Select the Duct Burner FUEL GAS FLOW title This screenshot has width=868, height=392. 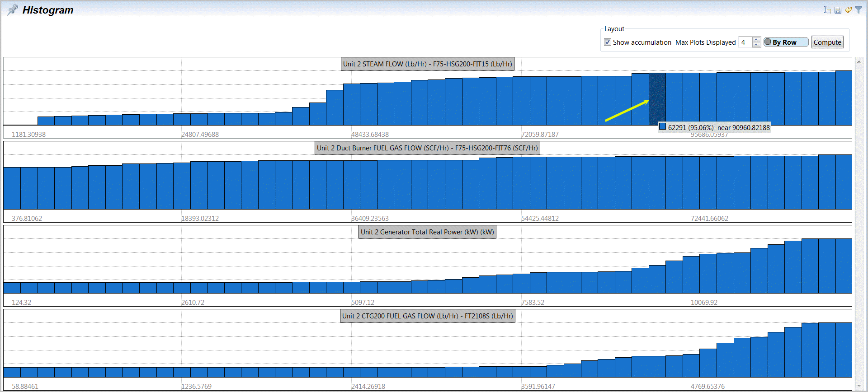pyautogui.click(x=427, y=148)
